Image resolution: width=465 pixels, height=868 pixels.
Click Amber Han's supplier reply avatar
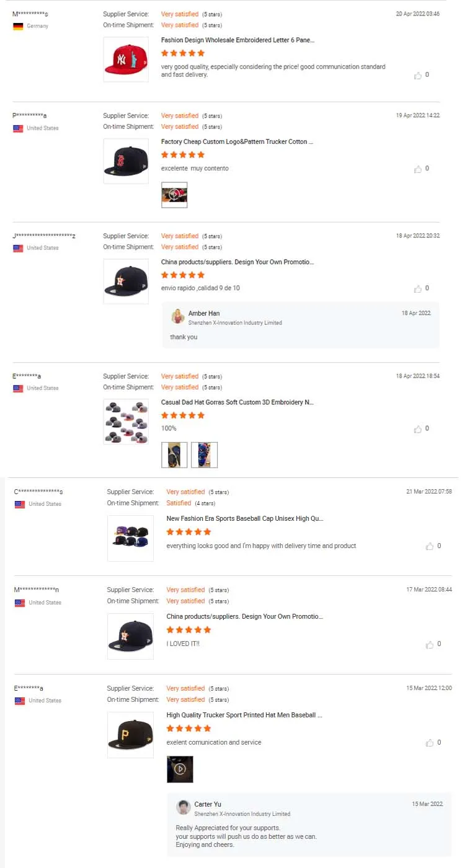point(178,317)
